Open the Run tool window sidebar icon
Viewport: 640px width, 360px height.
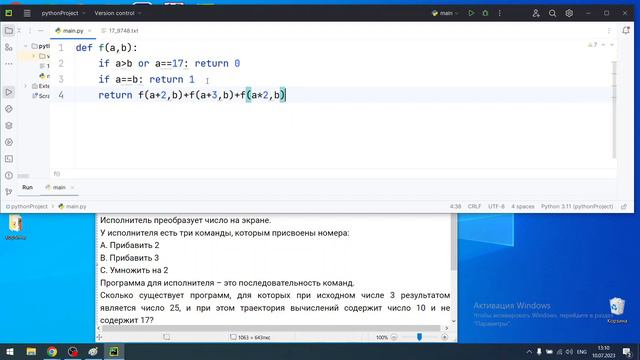[9, 92]
